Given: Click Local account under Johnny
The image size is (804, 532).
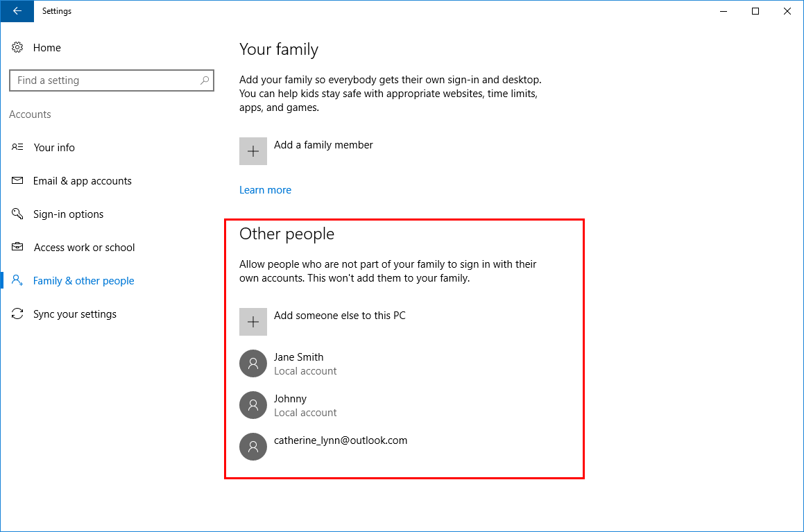Looking at the screenshot, I should [305, 413].
